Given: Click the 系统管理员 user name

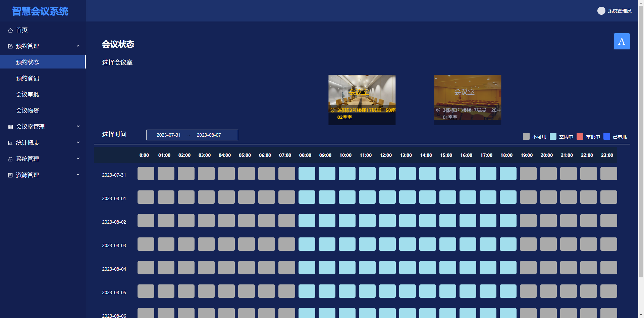Looking at the screenshot, I should click(620, 11).
